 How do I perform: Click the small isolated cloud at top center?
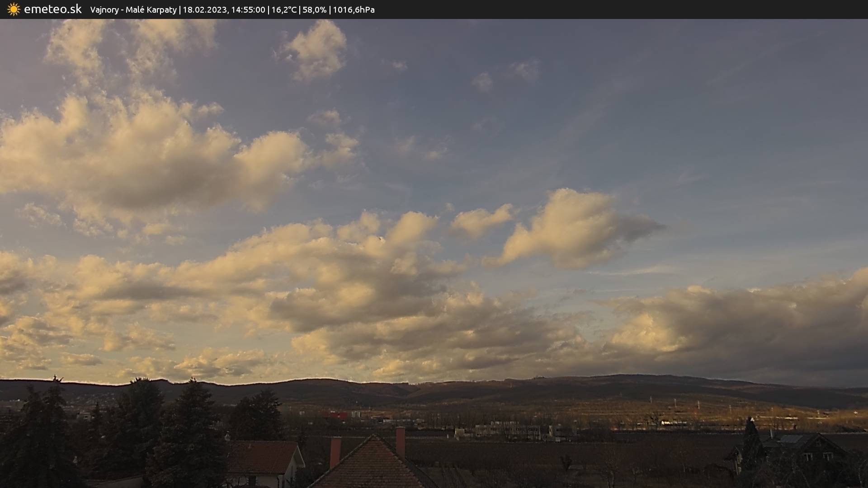pyautogui.click(x=315, y=50)
